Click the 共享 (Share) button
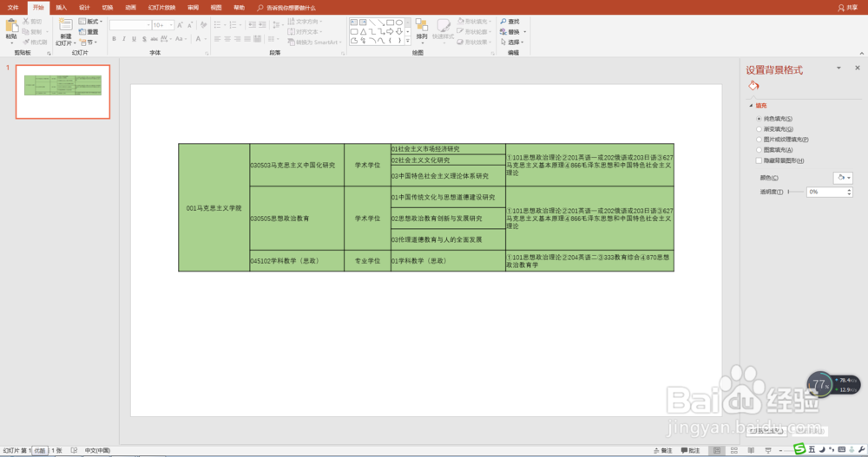The image size is (868, 457). click(x=848, y=8)
